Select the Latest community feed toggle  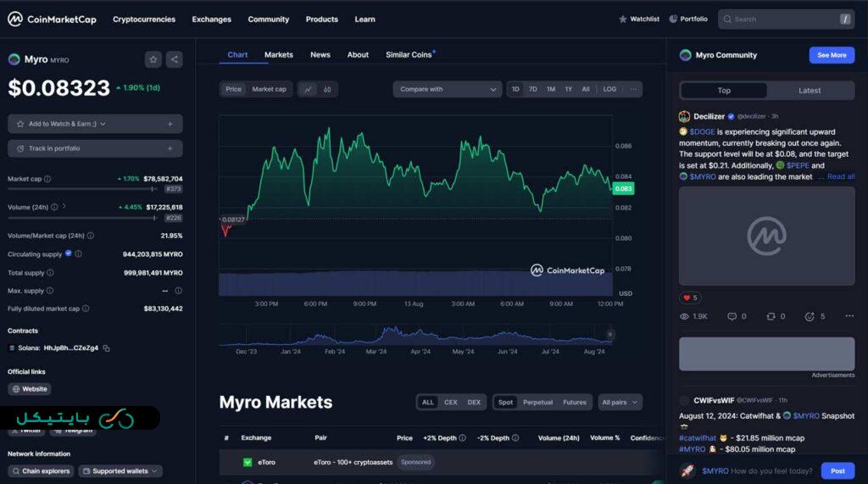coord(809,91)
